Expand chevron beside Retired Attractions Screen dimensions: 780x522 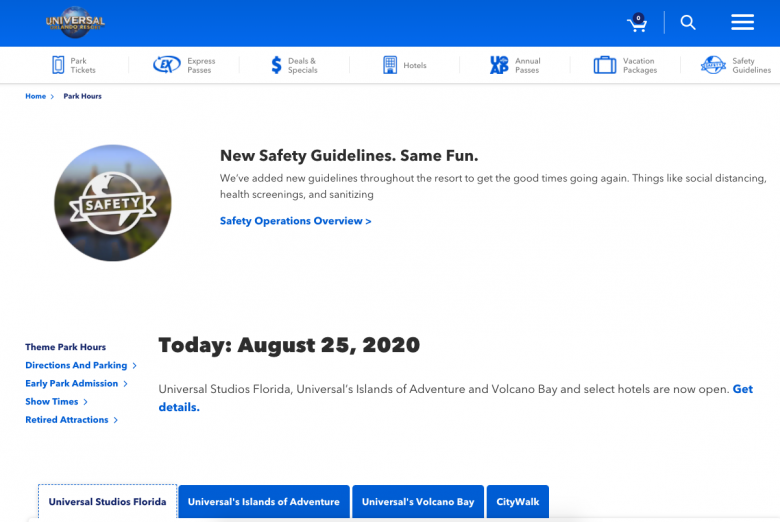tap(115, 420)
